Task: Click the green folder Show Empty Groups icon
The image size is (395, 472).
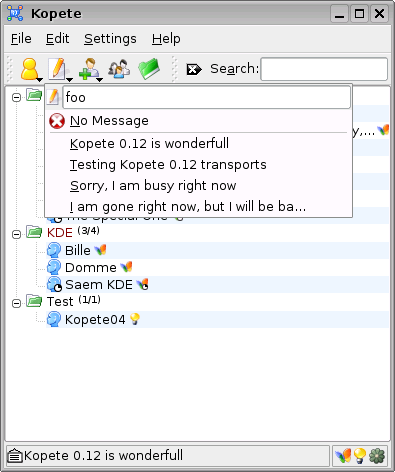Action: (x=149, y=69)
